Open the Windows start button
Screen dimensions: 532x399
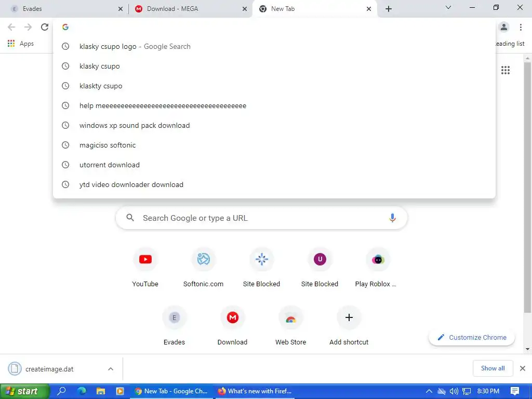pyautogui.click(x=25, y=391)
